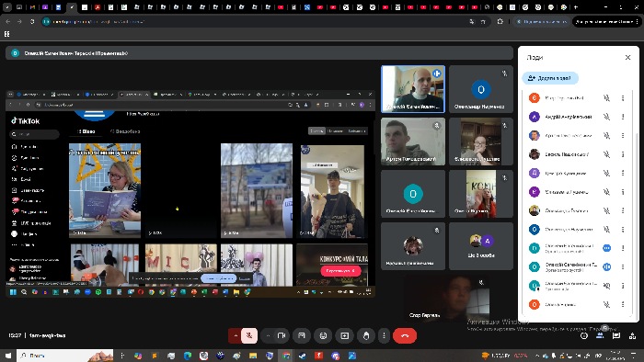Open the chat panel icon
644x362 pixels.
(x=616, y=335)
